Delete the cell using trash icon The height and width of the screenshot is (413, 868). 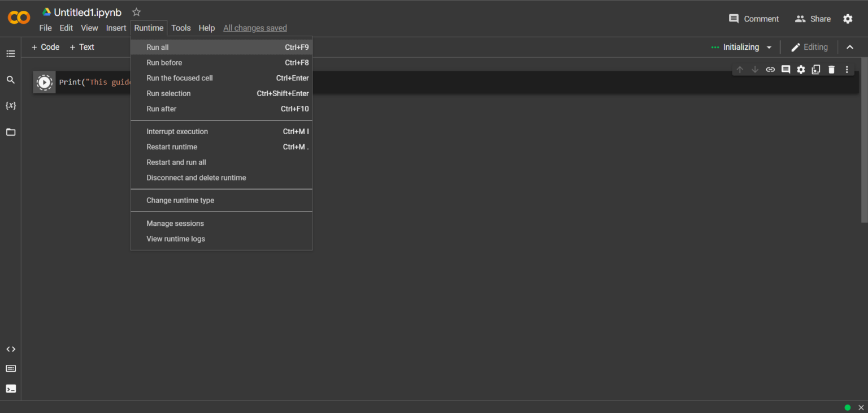click(x=831, y=70)
